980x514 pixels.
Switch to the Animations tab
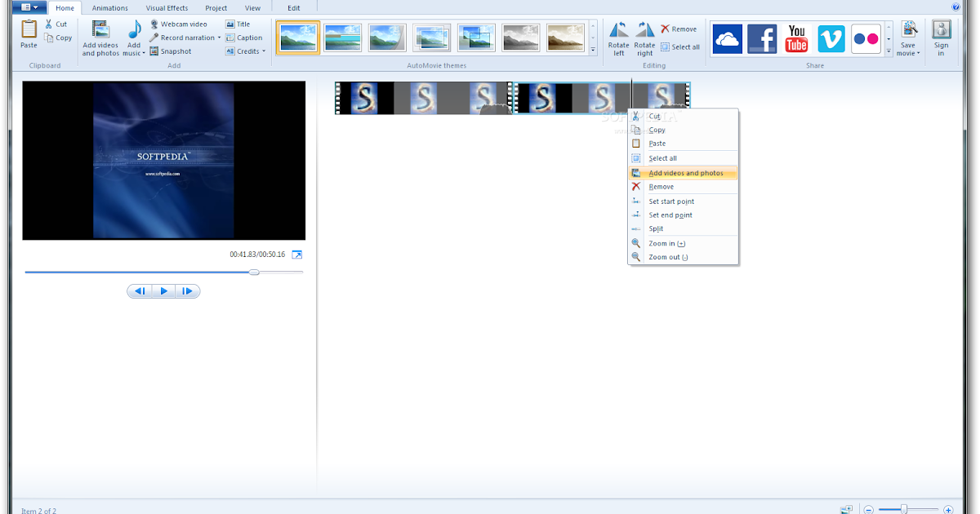tap(109, 8)
